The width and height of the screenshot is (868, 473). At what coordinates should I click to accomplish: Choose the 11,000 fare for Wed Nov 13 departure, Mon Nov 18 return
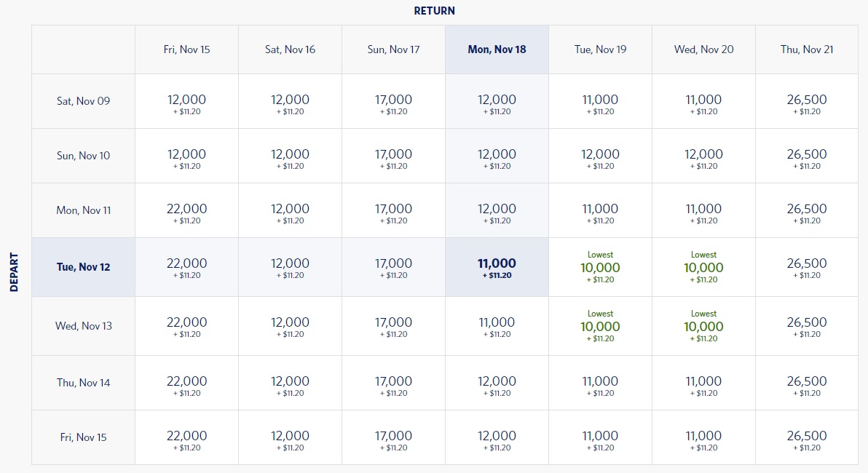coord(497,326)
